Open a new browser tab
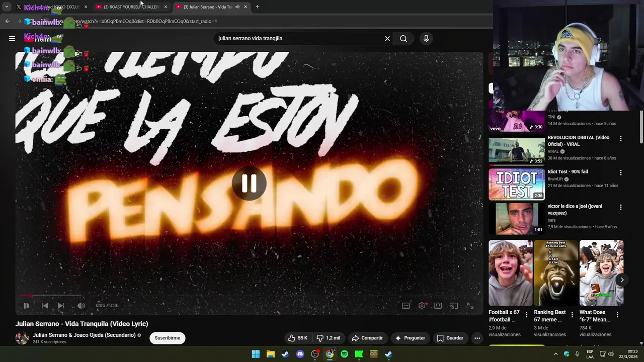The height and width of the screenshot is (362, 644). (258, 7)
